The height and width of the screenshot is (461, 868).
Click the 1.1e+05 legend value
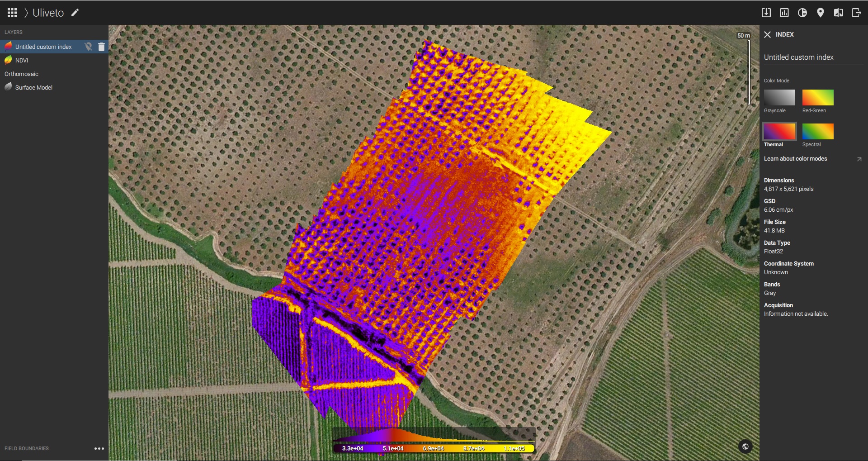(x=514, y=448)
